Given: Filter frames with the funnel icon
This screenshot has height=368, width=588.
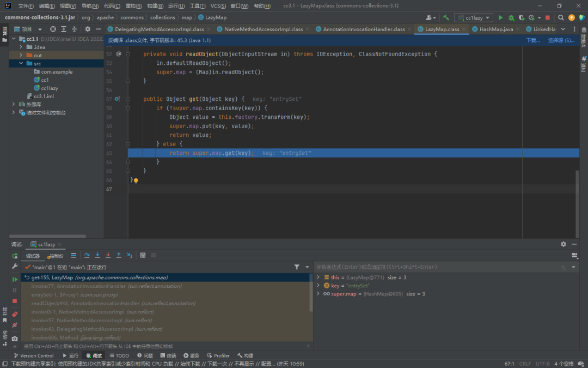Looking at the screenshot, I should 297,267.
